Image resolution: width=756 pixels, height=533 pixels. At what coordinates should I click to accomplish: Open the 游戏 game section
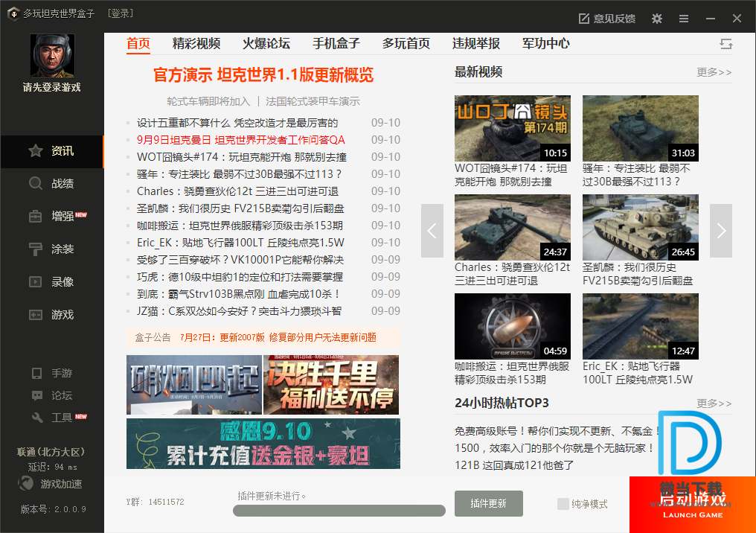51,315
